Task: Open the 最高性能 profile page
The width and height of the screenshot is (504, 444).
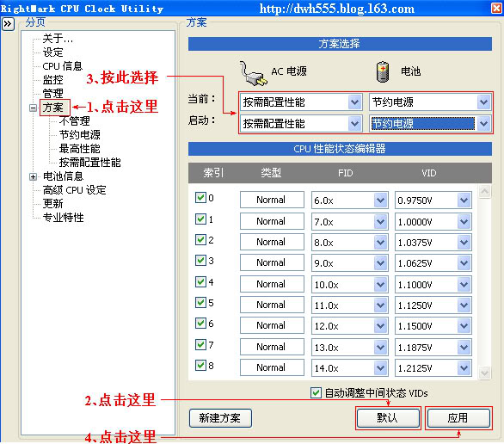Action: click(x=80, y=149)
